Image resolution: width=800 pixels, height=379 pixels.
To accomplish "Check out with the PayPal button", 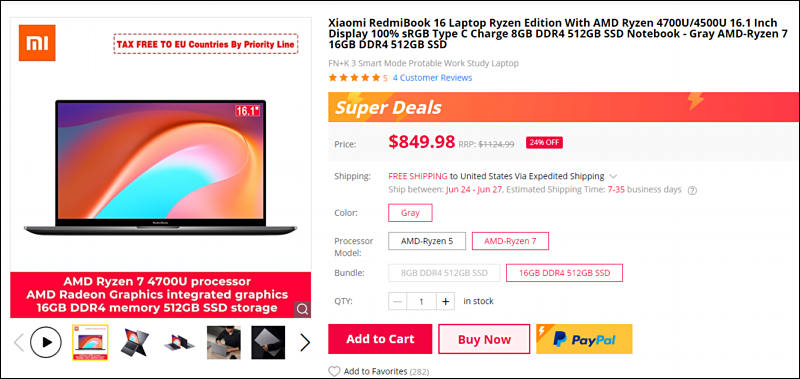I will click(x=584, y=339).
